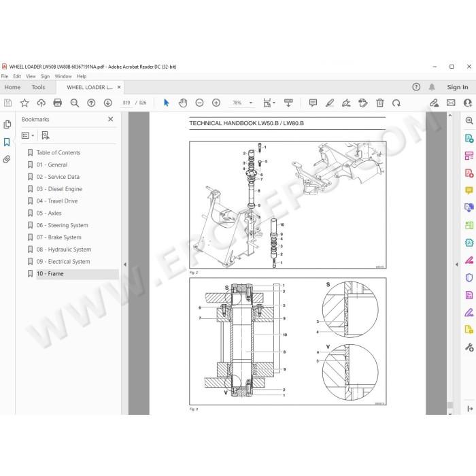Open bookmark options dropdown
Screen dimensions: 476x476
point(28,135)
